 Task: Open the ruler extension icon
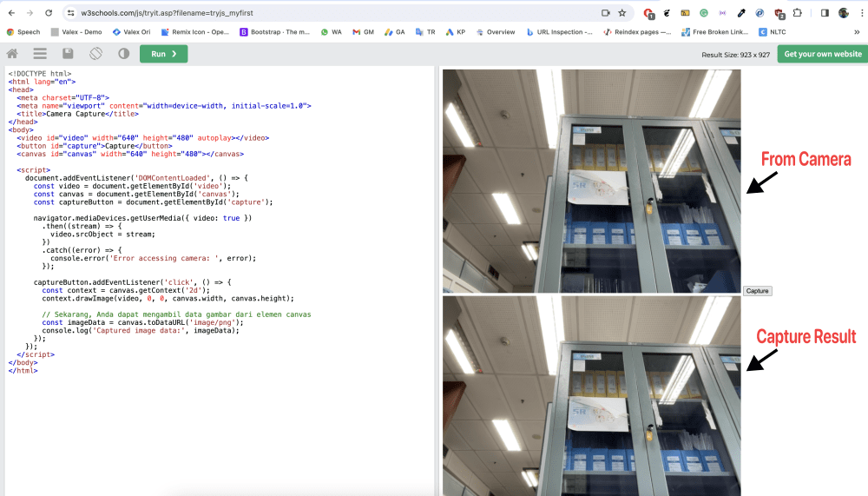tap(686, 13)
